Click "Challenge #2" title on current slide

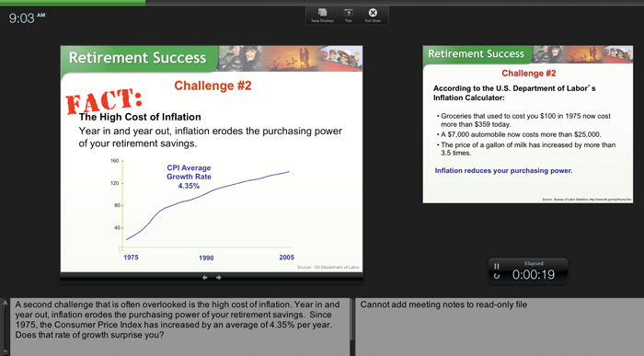tap(213, 86)
